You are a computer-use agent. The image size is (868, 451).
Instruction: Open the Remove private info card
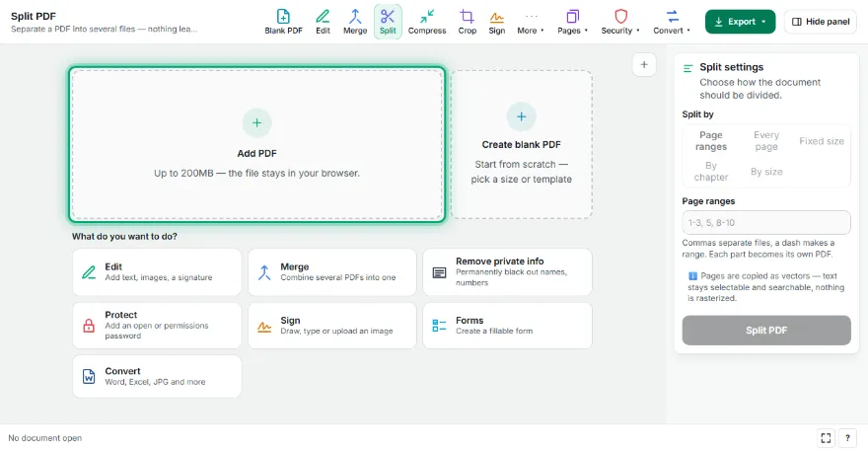point(508,272)
